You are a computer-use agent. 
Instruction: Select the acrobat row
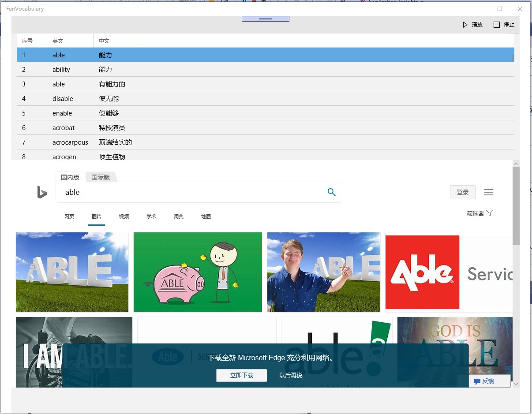click(265, 128)
